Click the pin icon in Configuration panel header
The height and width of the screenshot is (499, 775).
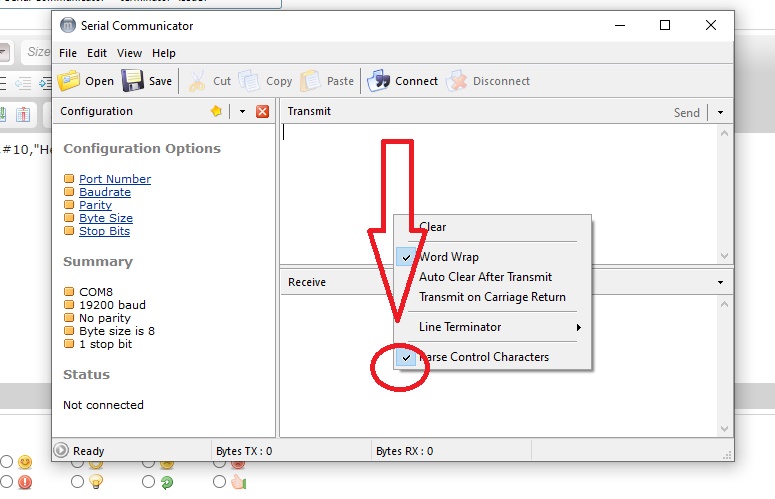point(216,112)
